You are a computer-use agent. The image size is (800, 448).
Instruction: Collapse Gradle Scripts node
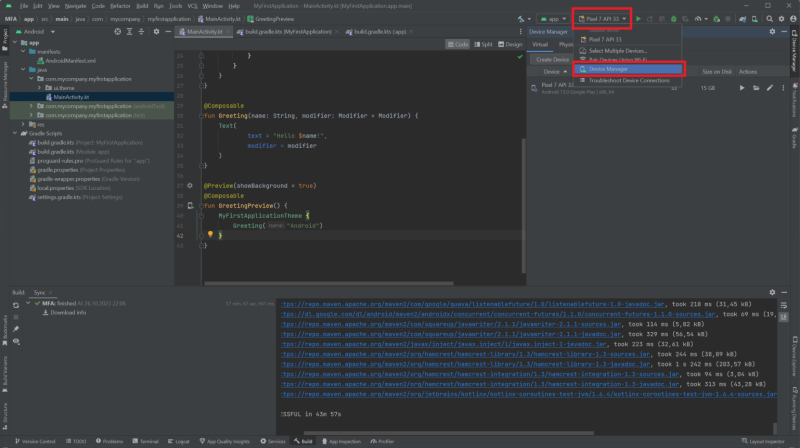(15, 133)
